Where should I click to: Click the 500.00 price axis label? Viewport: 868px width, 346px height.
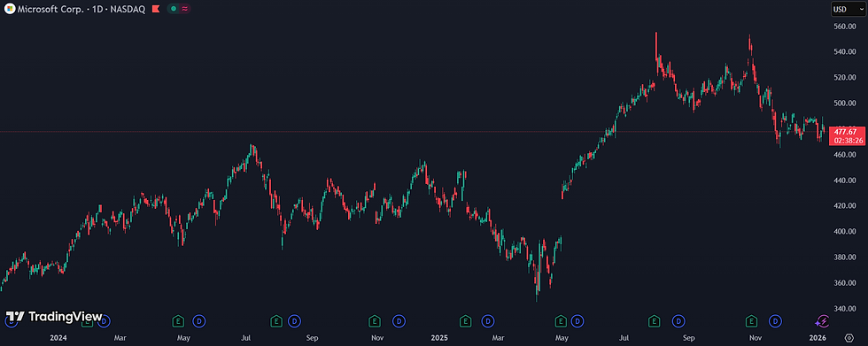(x=845, y=104)
